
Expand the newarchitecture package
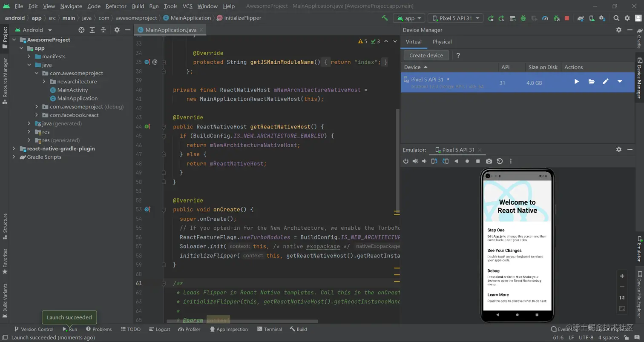(x=44, y=81)
